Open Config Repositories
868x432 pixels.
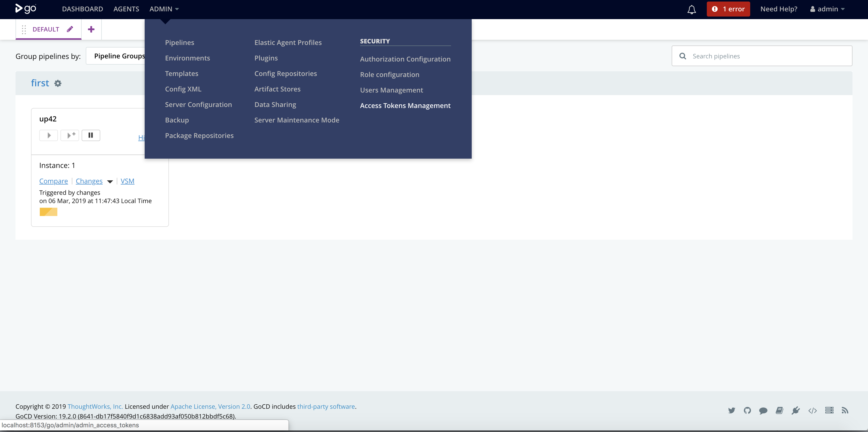(286, 73)
